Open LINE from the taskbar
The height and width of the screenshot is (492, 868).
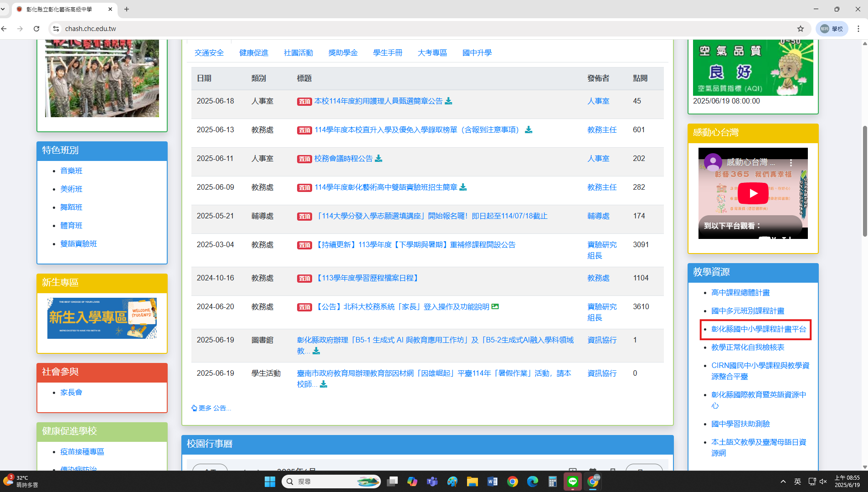click(x=572, y=482)
